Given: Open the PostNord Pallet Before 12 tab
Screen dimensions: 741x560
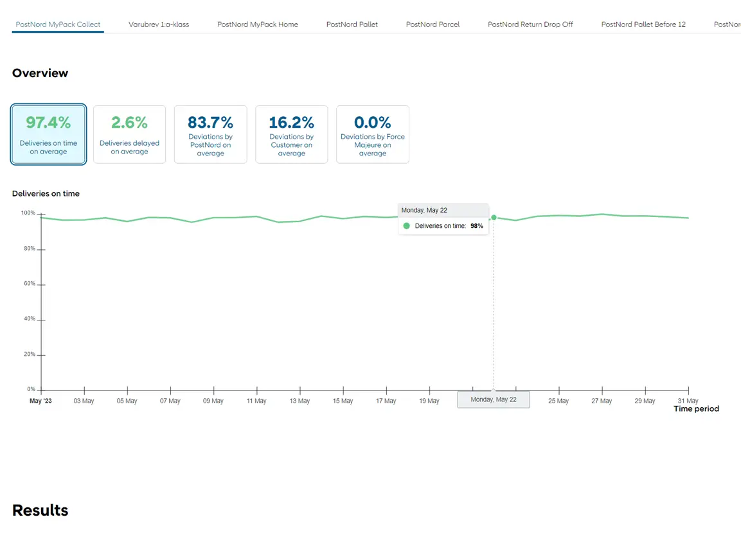Looking at the screenshot, I should tap(643, 24).
